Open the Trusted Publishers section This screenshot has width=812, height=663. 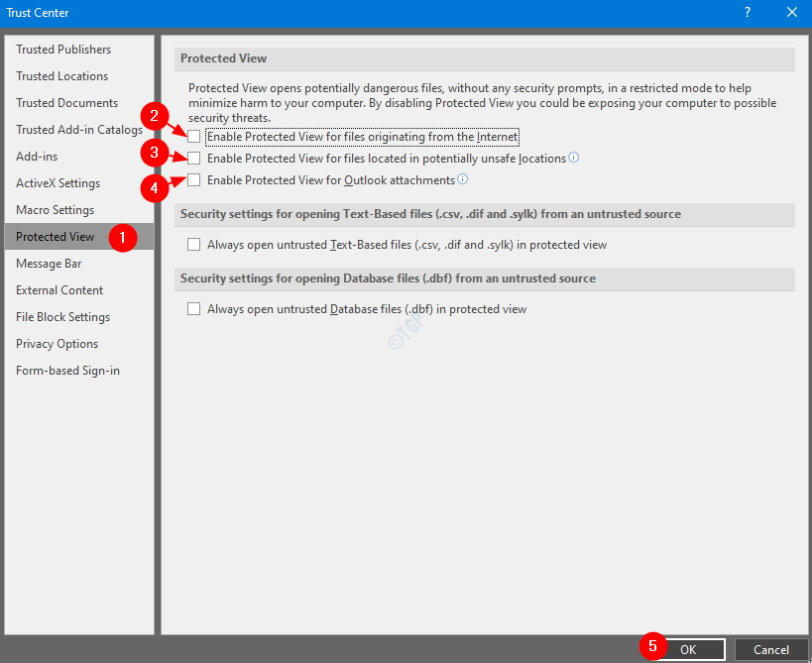tap(63, 50)
